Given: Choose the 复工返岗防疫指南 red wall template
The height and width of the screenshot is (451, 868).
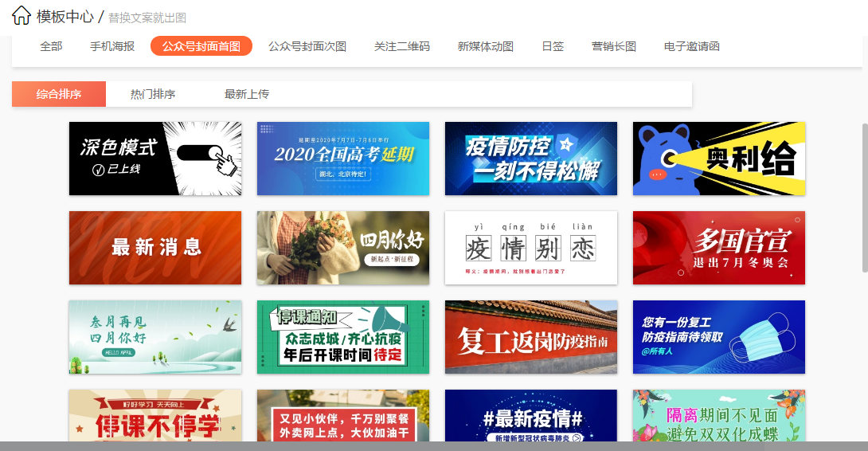Looking at the screenshot, I should pyautogui.click(x=531, y=337).
